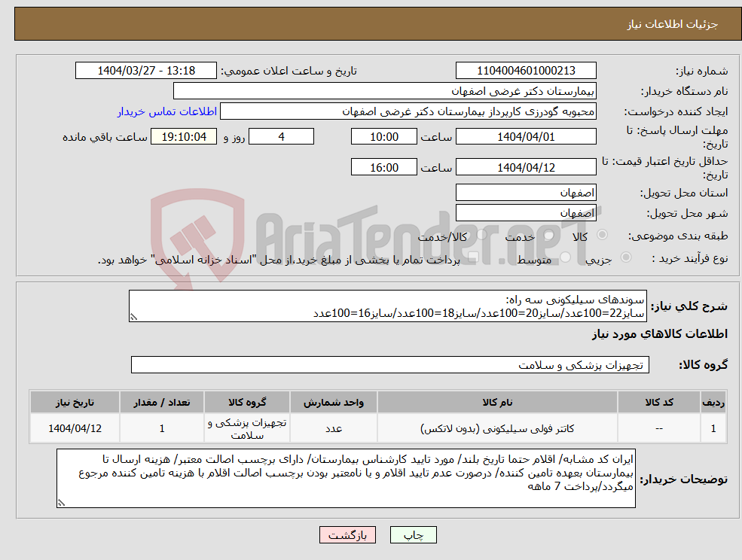Click the ساعت باقی مانده label
Image resolution: width=742 pixels, height=560 pixels.
pyautogui.click(x=105, y=137)
